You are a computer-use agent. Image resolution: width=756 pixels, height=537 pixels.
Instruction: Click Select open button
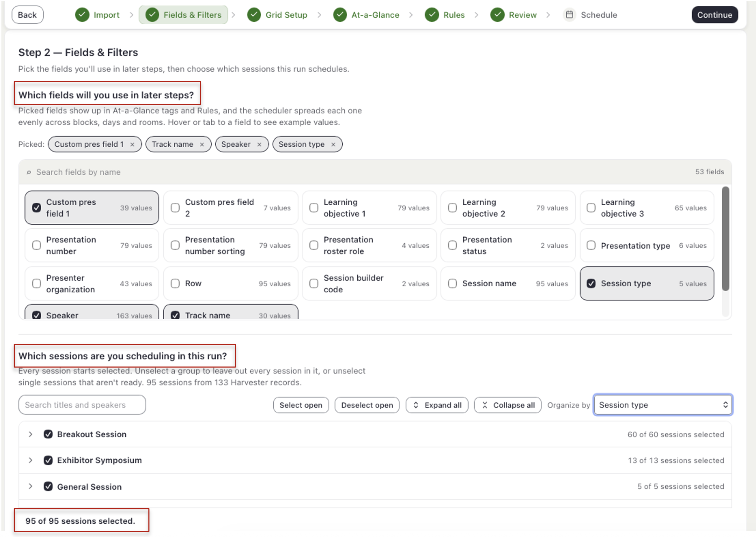click(301, 405)
